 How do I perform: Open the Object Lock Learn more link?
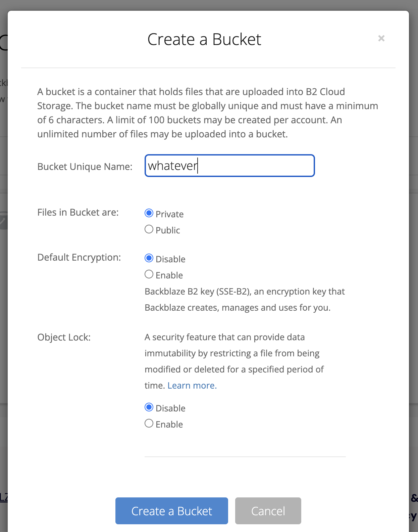[192, 386]
